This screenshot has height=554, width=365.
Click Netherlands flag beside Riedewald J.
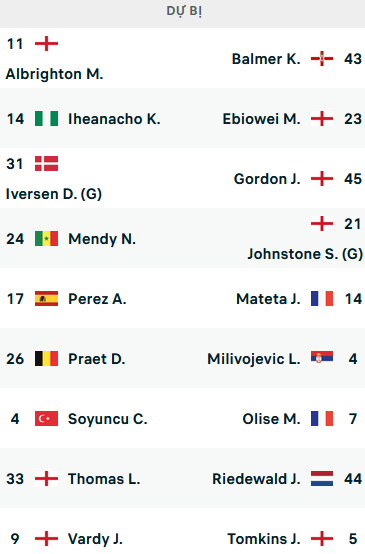[322, 479]
